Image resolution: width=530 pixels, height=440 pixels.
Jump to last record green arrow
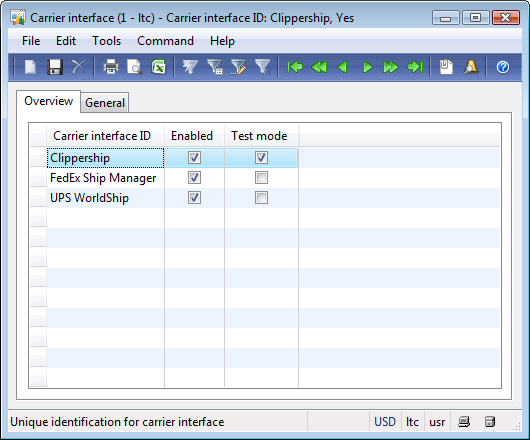pyautogui.click(x=415, y=67)
